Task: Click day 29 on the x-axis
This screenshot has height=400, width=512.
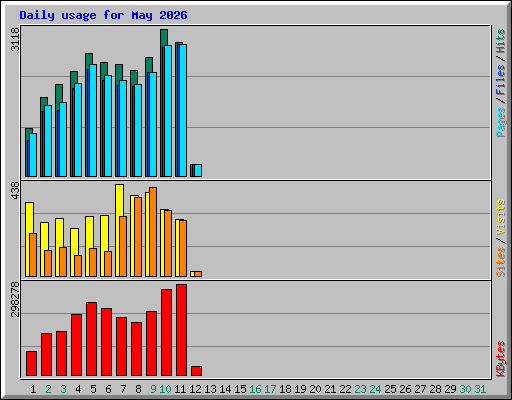Action: click(450, 389)
